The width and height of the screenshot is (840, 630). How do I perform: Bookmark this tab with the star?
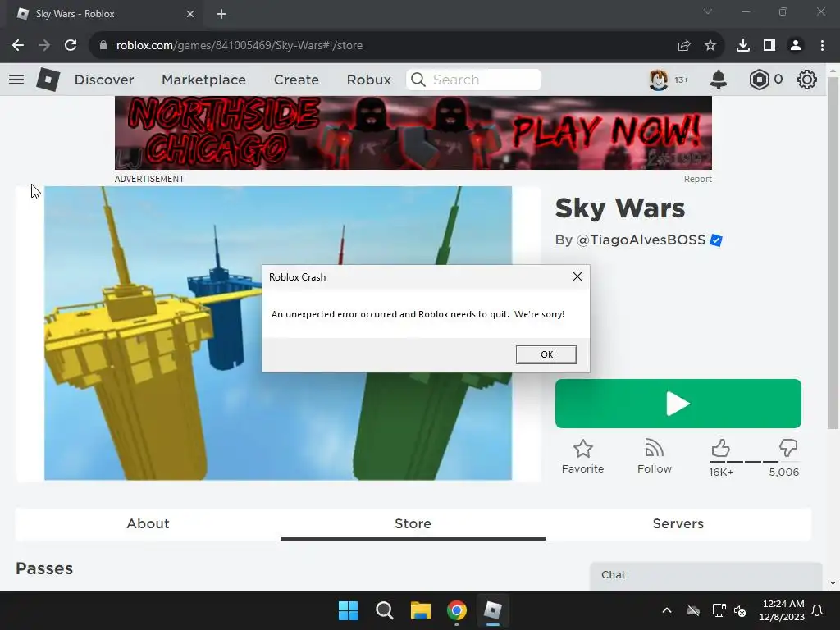tap(710, 46)
